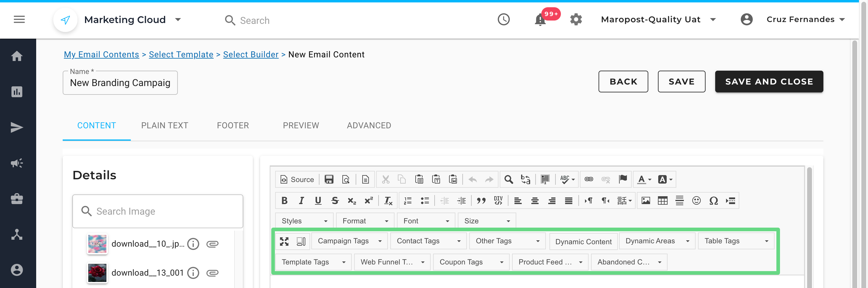Select the CONTENT tab
This screenshot has height=288, width=868.
(97, 126)
